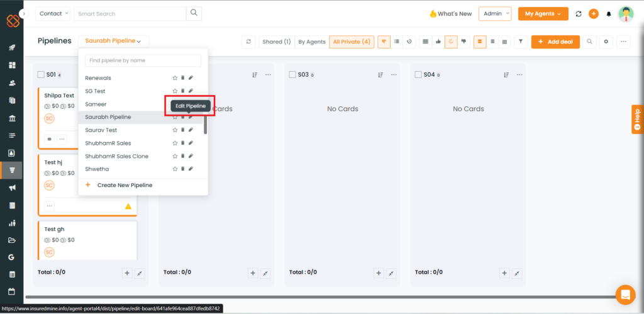The width and height of the screenshot is (644, 314).
Task: Open the orange chat bubble widget
Action: (625, 294)
